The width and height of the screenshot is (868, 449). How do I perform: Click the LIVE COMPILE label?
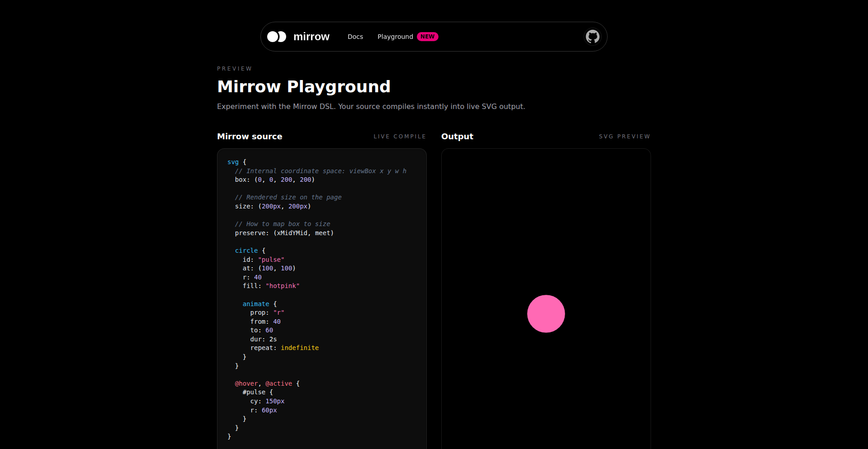tap(400, 137)
